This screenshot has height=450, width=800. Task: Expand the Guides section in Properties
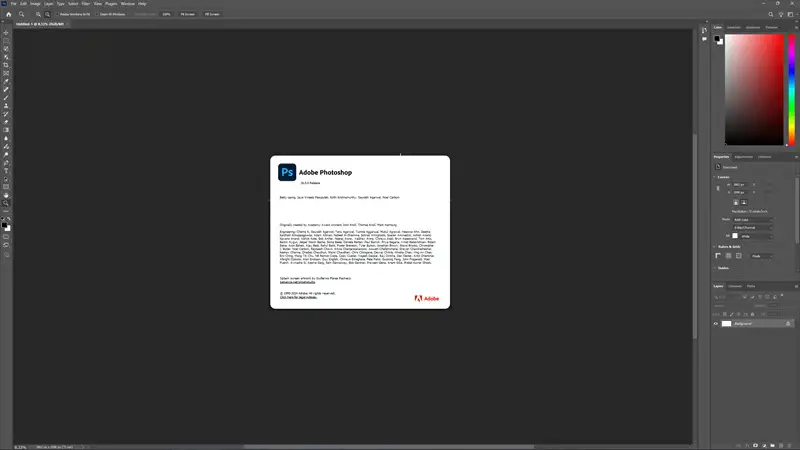[x=714, y=268]
